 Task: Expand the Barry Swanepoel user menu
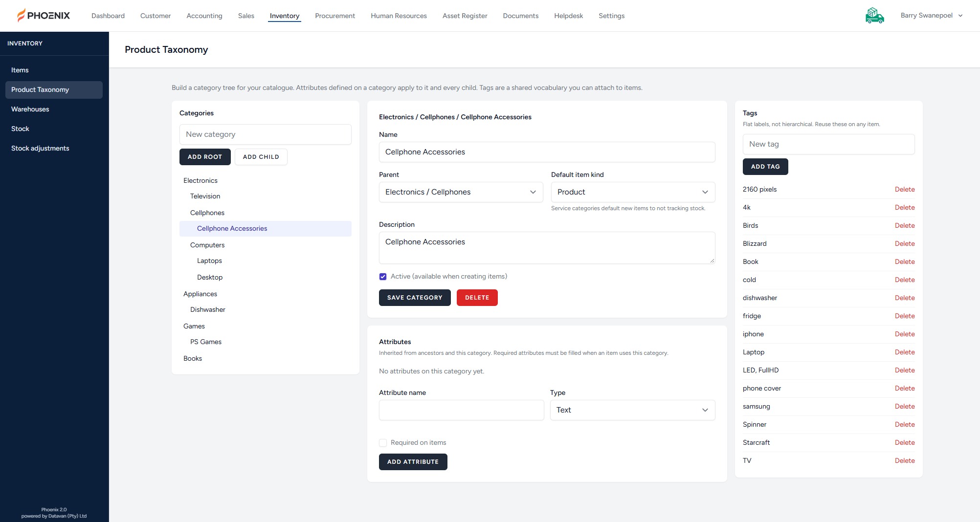tap(932, 16)
